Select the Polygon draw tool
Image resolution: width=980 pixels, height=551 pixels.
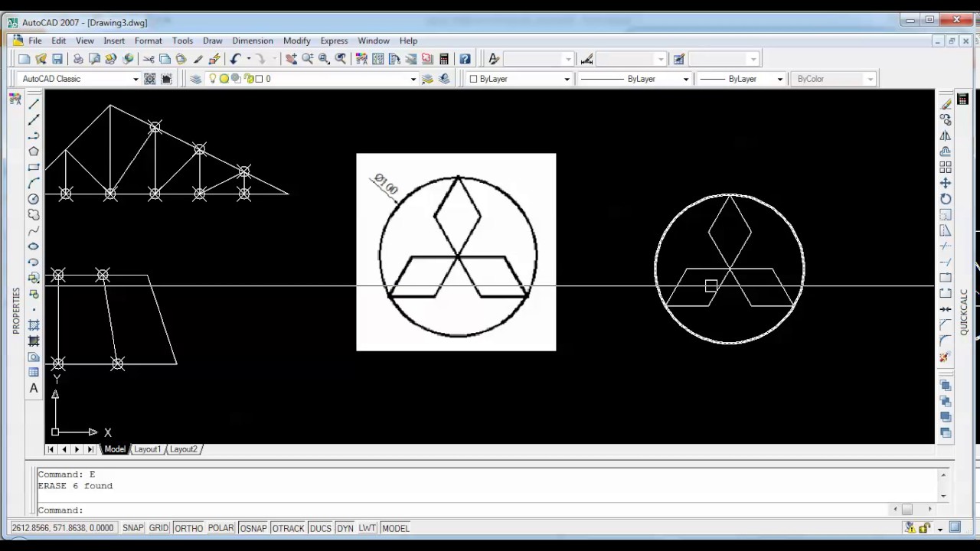(34, 152)
